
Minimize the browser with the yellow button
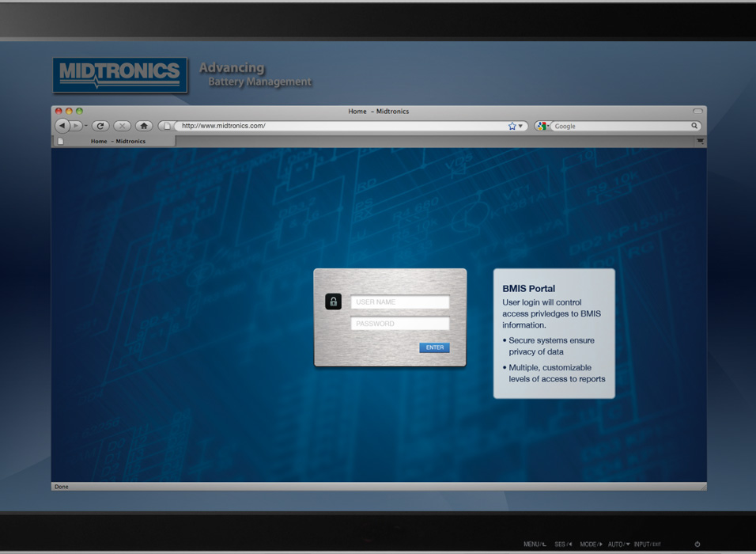click(x=69, y=111)
